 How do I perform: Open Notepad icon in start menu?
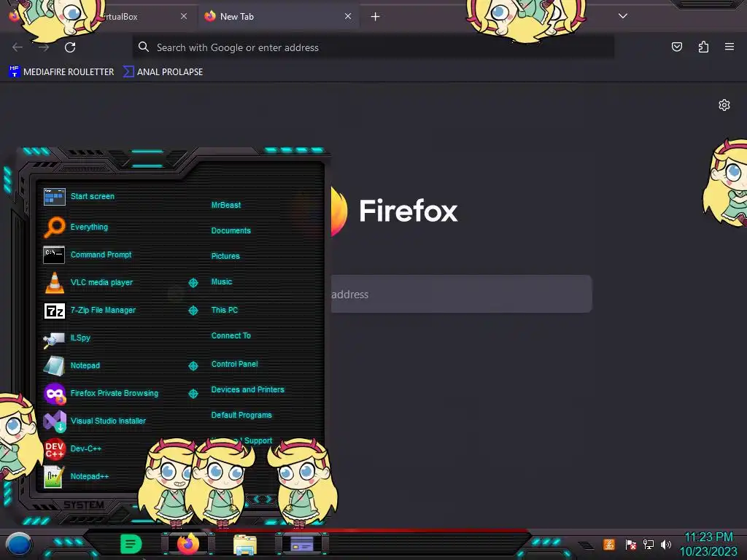pyautogui.click(x=54, y=366)
